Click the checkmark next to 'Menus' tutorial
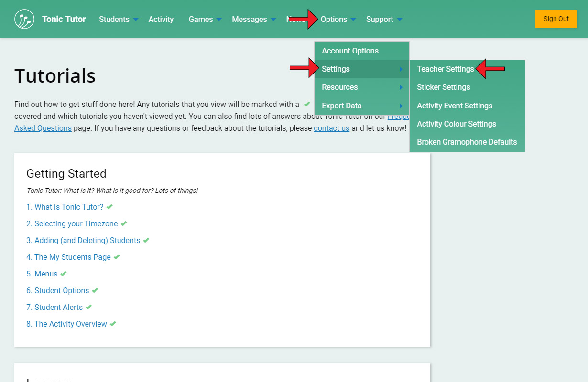The image size is (588, 382). 64,274
